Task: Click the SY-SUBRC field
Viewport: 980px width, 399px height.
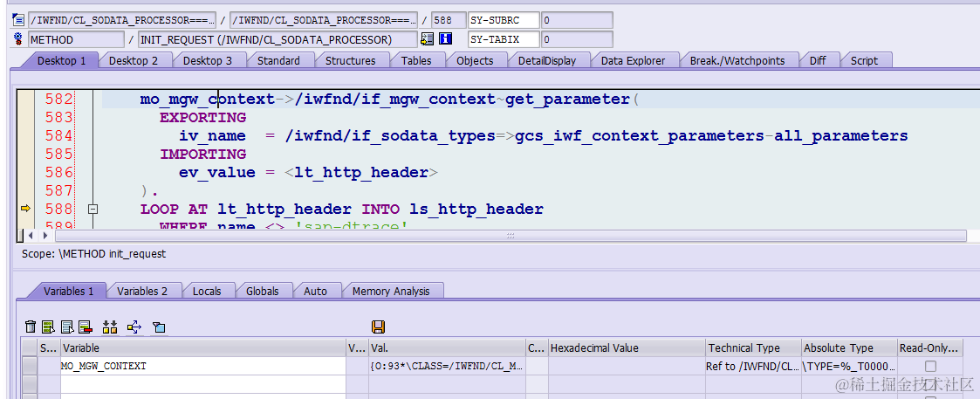Action: point(504,20)
